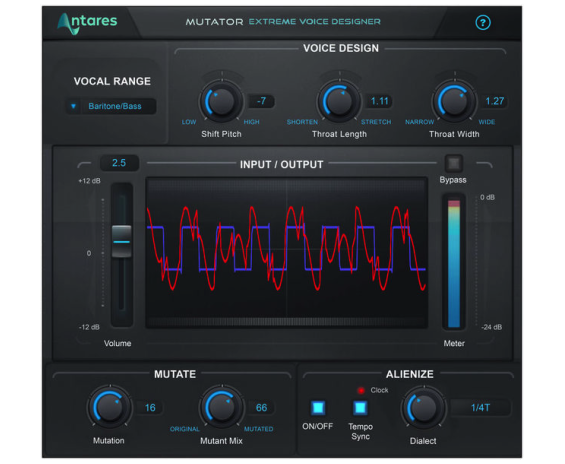Click the Shift Pitch knob
Image resolution: width=565 pixels, height=464 pixels.
[x=221, y=101]
